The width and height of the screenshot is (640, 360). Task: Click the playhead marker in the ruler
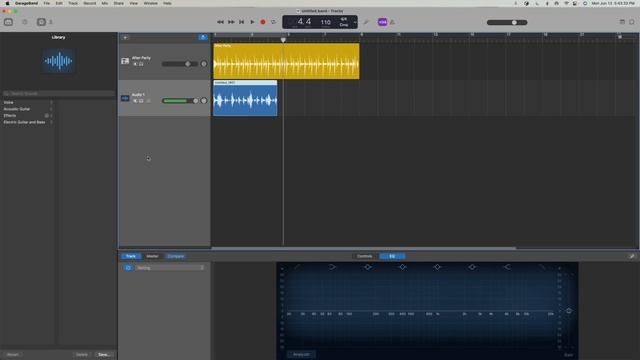point(283,40)
